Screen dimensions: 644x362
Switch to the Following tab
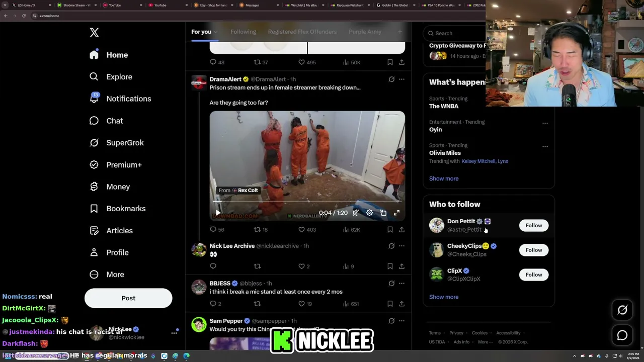[243, 32]
